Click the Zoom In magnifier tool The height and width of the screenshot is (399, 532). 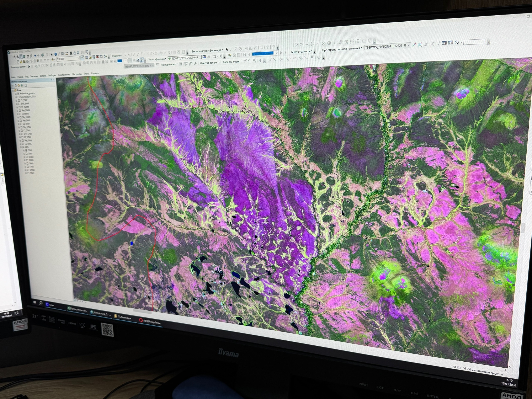[x=14, y=57]
